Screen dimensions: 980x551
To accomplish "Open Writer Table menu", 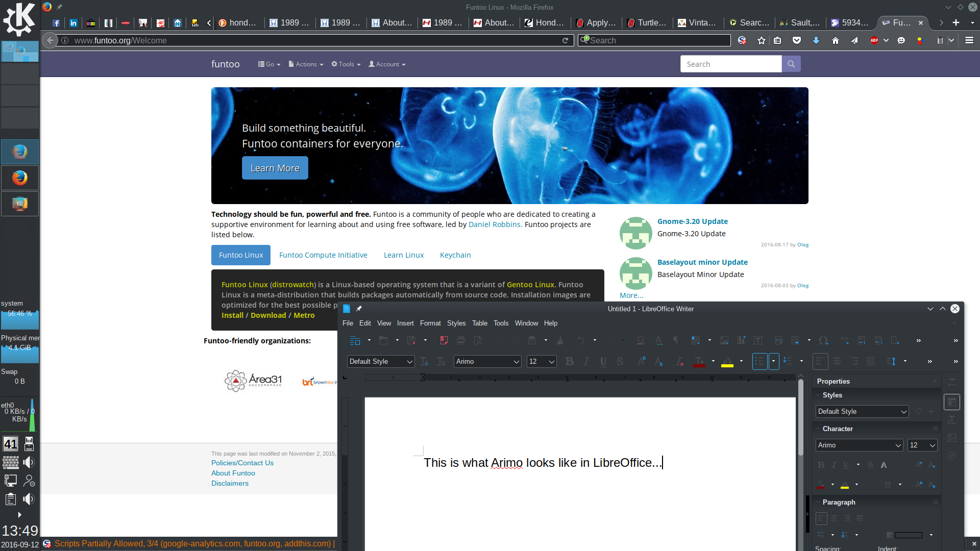I will tap(480, 323).
